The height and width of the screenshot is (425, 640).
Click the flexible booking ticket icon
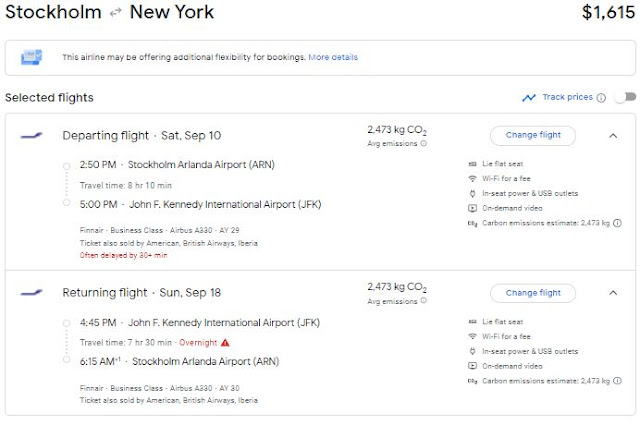(32, 58)
